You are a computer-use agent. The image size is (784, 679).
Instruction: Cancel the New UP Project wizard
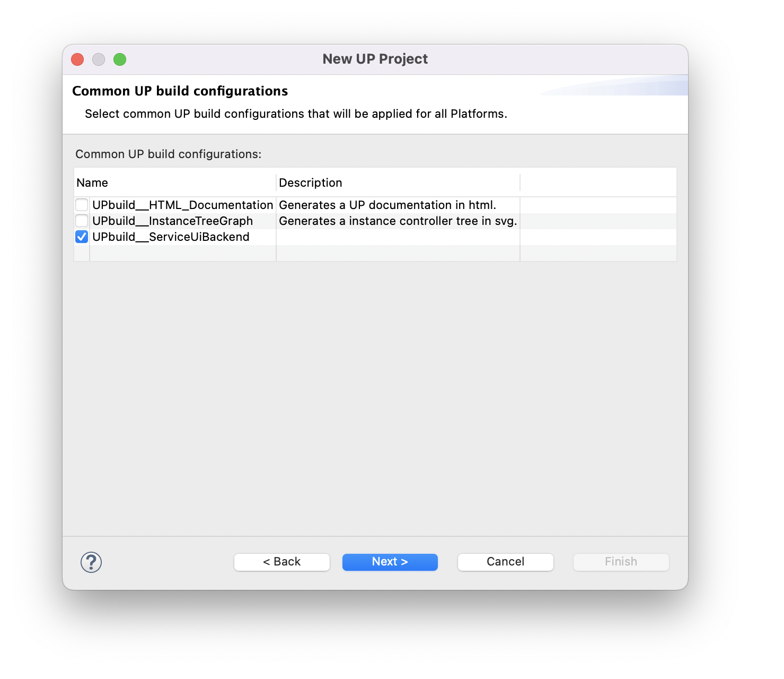point(505,562)
